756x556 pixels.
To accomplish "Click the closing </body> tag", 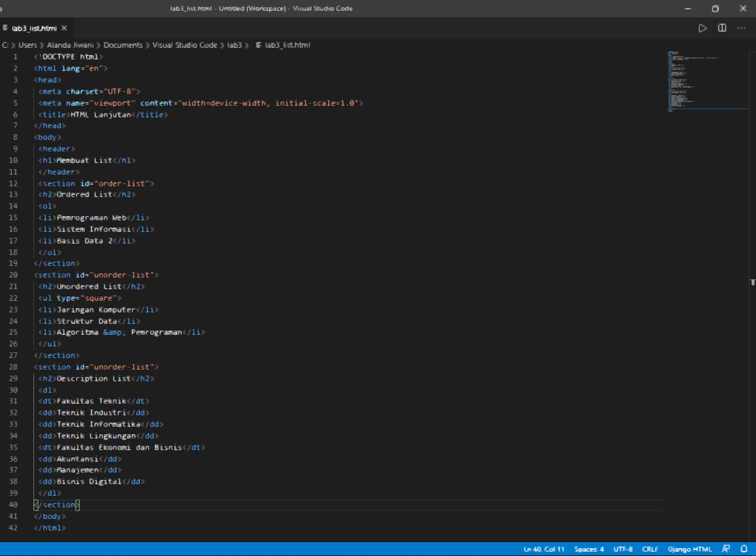I will coord(50,516).
